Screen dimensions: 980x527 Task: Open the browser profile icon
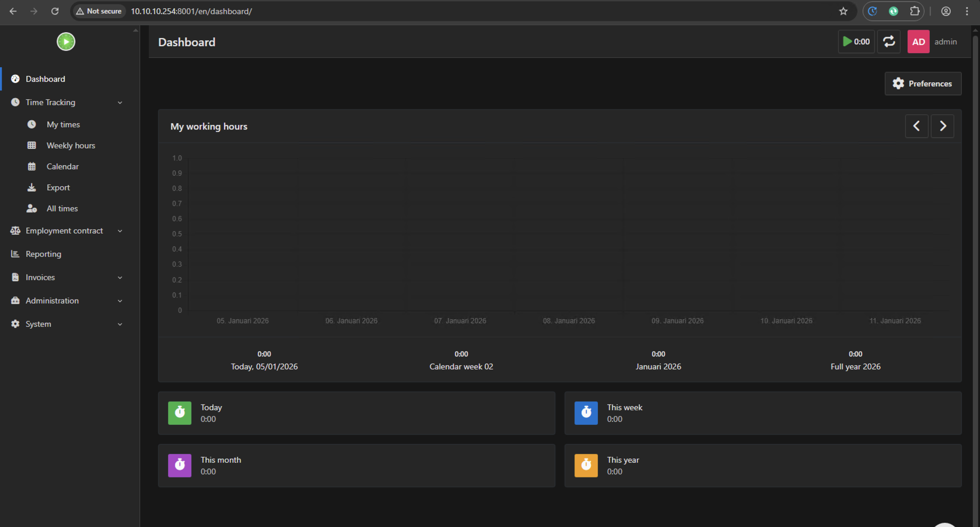(946, 11)
